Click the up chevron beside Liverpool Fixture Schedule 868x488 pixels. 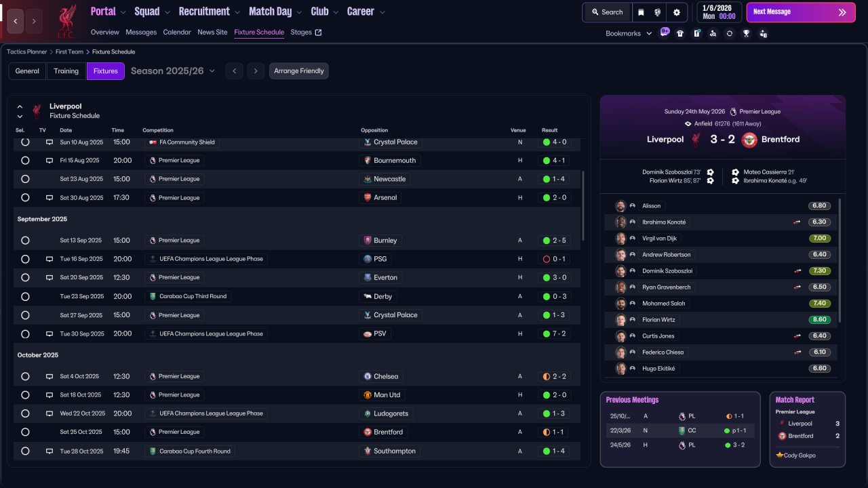tap(20, 106)
